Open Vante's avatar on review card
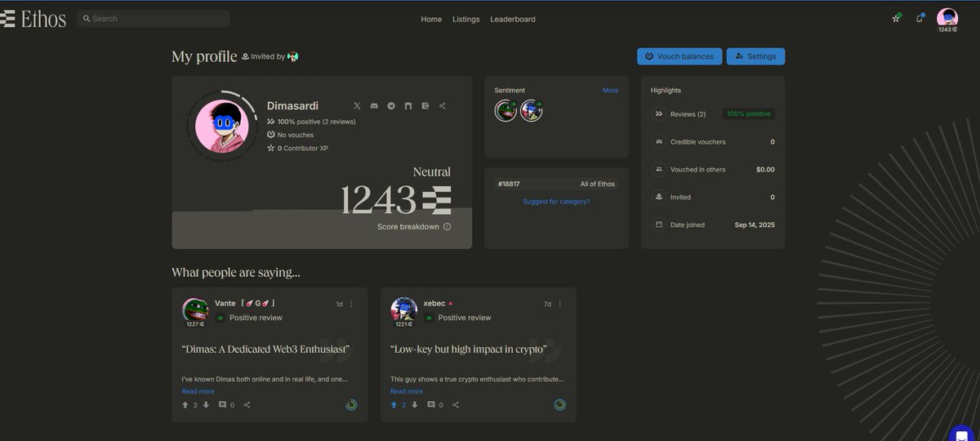Viewport: 980px width, 441px height. (194, 310)
